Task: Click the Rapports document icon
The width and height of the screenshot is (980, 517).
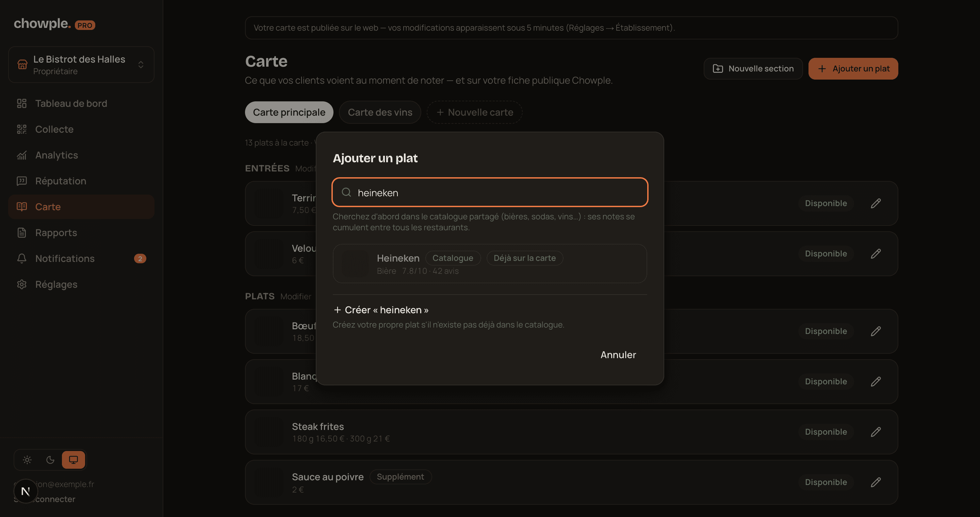Action: 22,233
